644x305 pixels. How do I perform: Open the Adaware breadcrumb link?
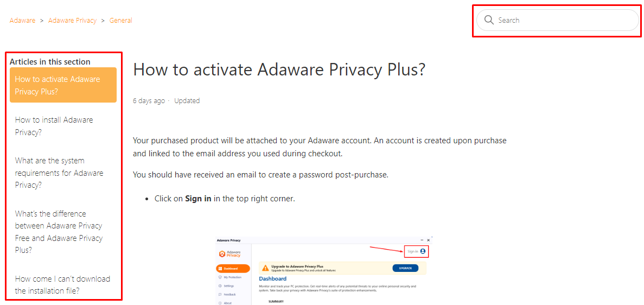[23, 20]
